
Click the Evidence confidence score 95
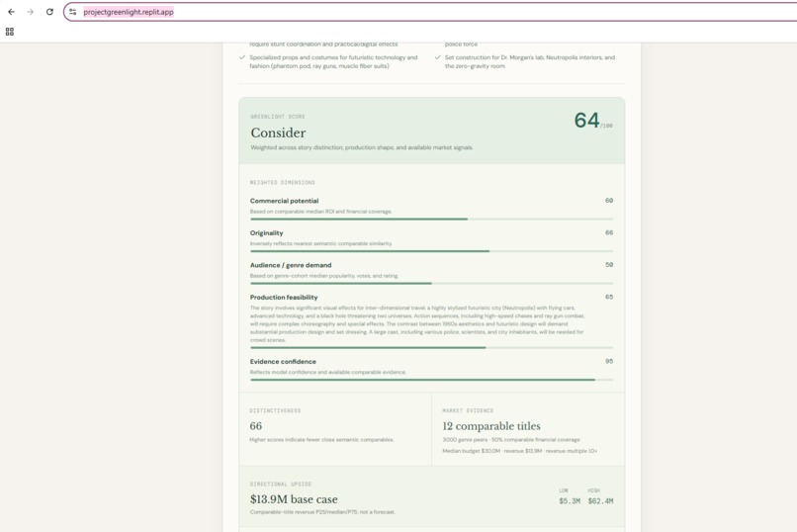point(609,361)
